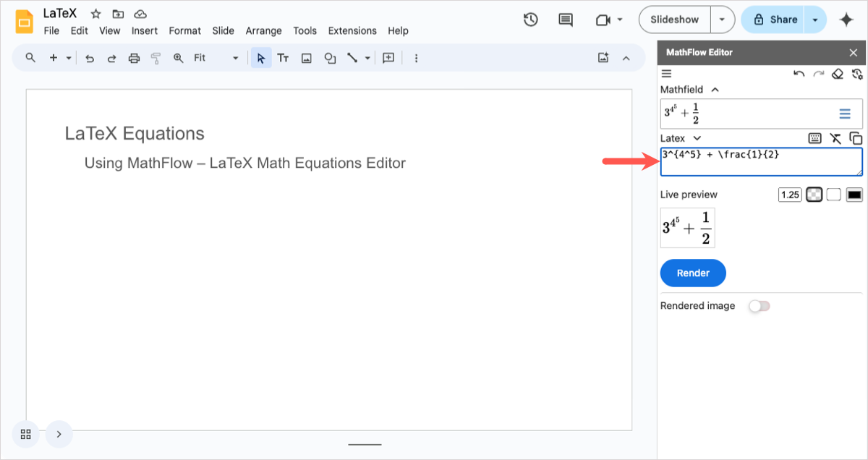This screenshot has width=868, height=460.
Task: Click the 1.25 preview scale box
Action: pyautogui.click(x=790, y=195)
